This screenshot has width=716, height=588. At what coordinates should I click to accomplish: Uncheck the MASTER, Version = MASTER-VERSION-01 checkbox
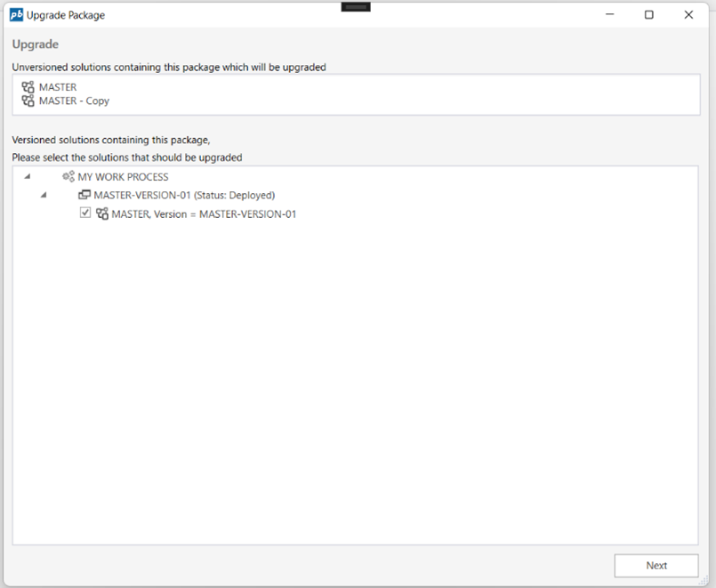(85, 213)
